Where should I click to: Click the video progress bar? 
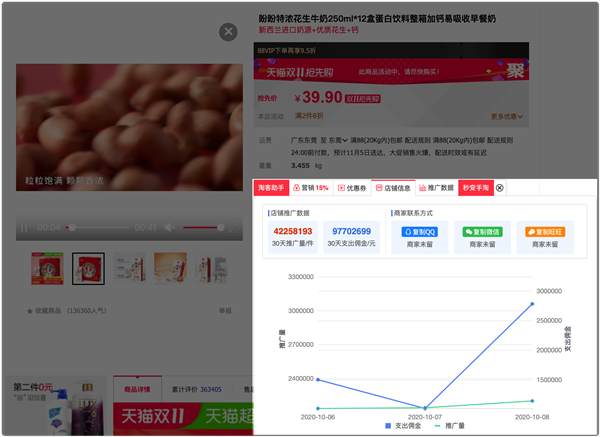[100, 228]
